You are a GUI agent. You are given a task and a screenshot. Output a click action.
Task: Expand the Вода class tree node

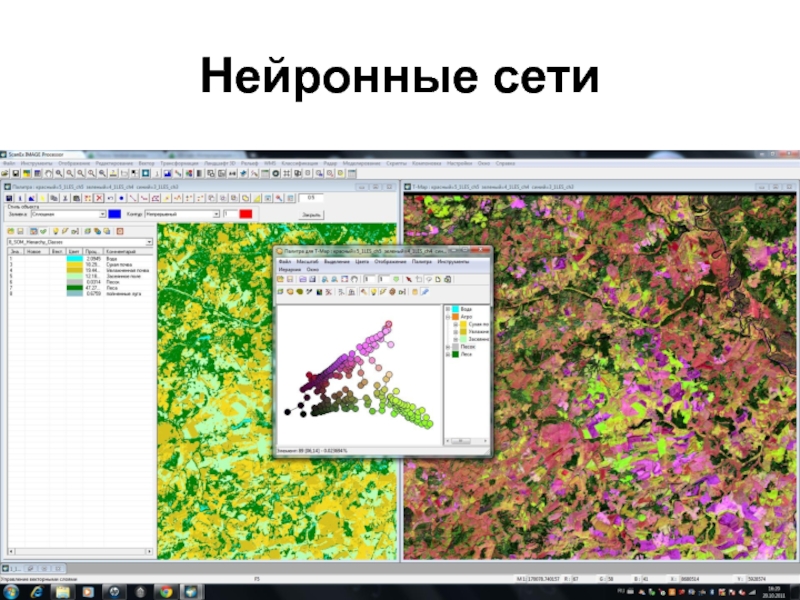coord(447,309)
